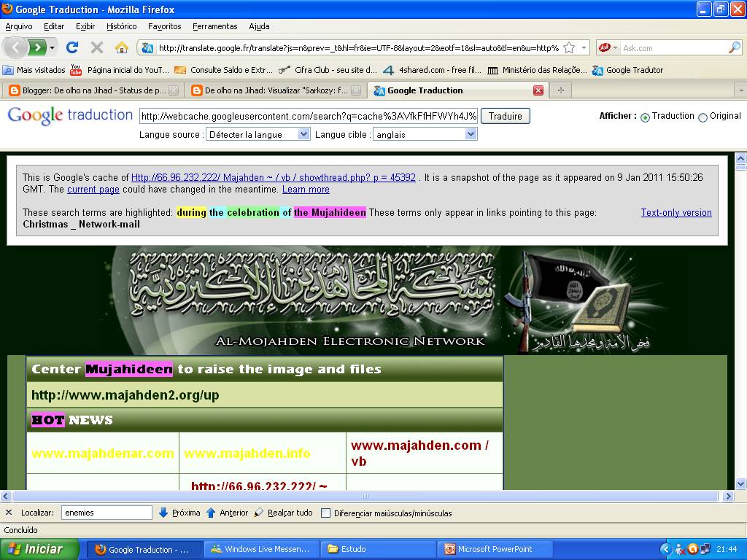The width and height of the screenshot is (747, 560).
Task: Click the majahden2.org/up link
Action: [125, 395]
